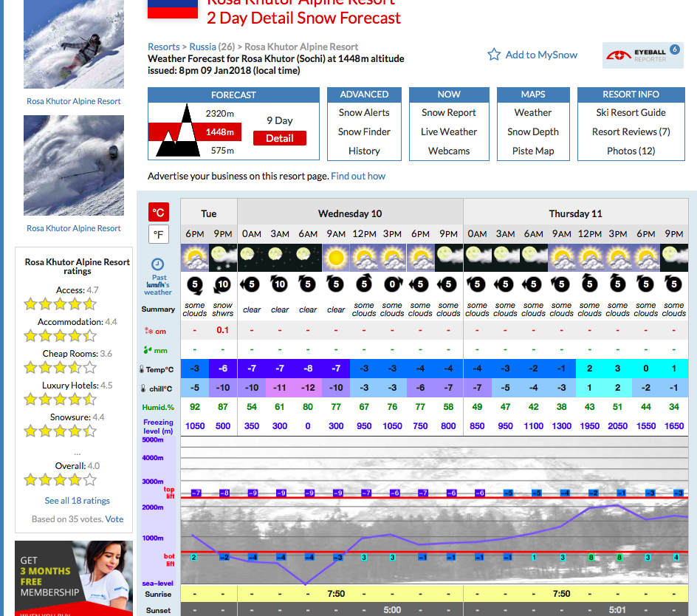Click the Past week's weather clock icon

coord(158,264)
